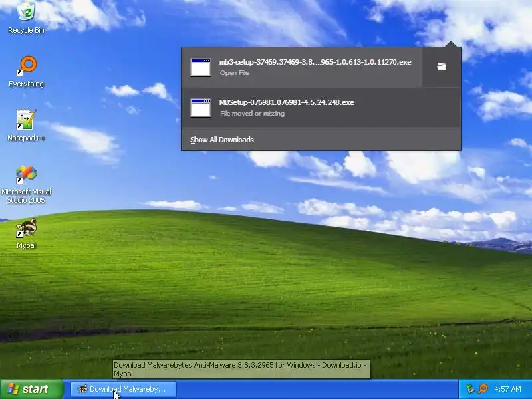Select the Mypal raccoon desktop icon
This screenshot has width=532, height=399.
[26, 233]
